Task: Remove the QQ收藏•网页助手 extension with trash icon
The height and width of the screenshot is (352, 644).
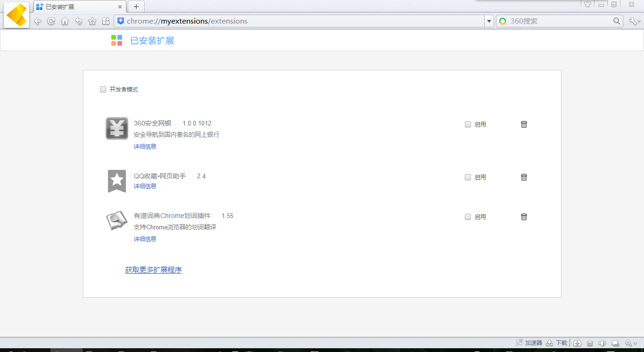Action: 524,177
